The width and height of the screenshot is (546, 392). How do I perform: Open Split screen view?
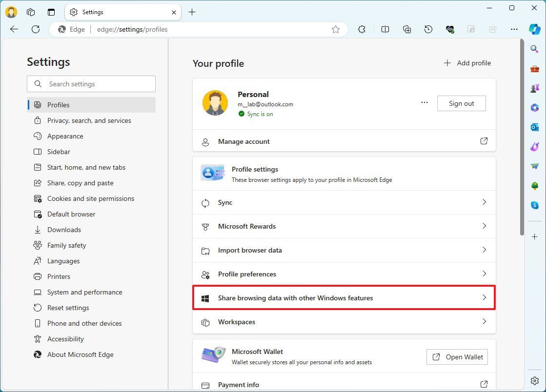[x=385, y=29]
